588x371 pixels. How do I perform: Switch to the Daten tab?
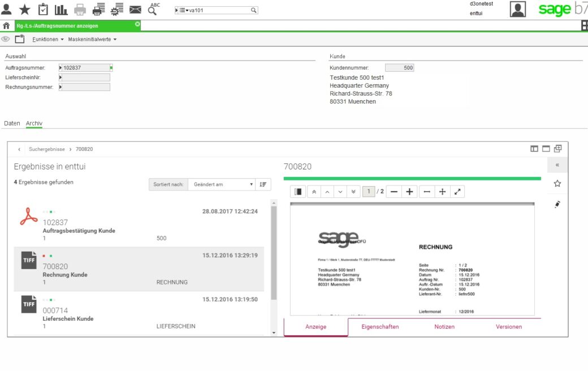tap(12, 123)
